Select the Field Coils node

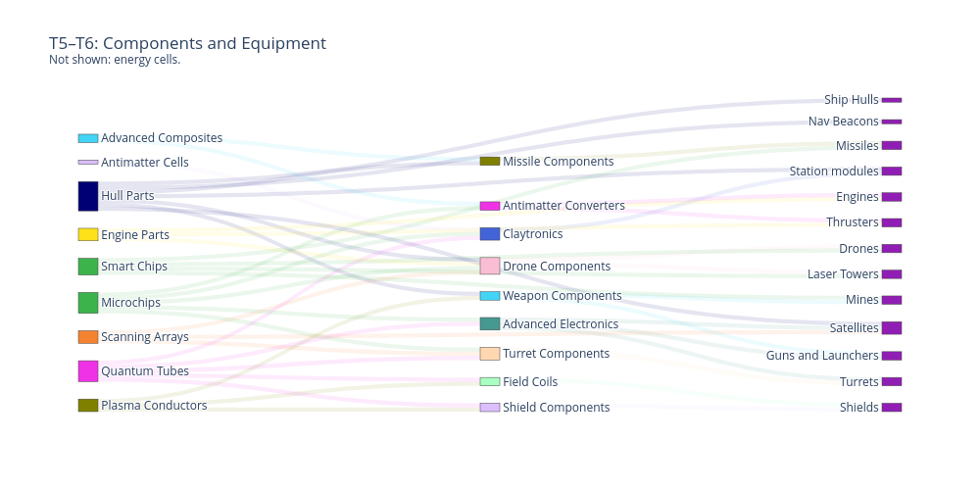490,382
